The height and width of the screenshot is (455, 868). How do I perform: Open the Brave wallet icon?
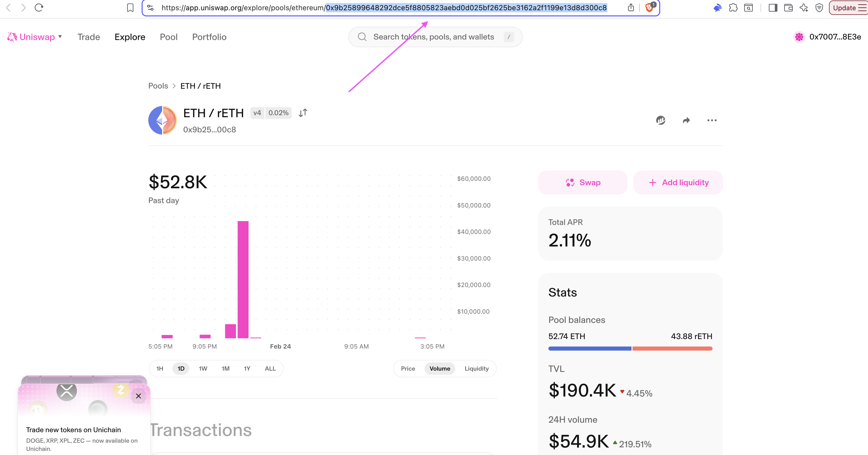click(788, 7)
